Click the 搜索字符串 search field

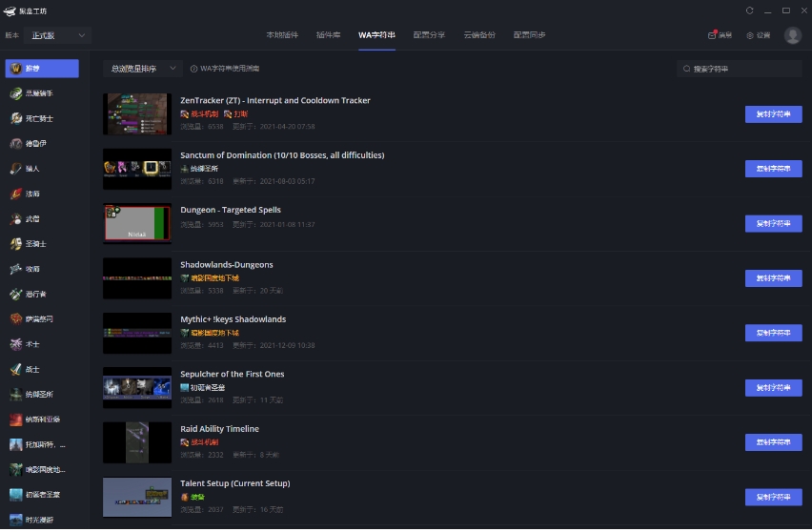tap(740, 69)
